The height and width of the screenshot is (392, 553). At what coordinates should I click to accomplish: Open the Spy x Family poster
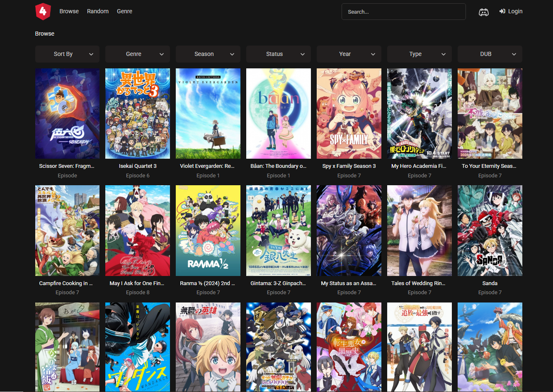(349, 114)
